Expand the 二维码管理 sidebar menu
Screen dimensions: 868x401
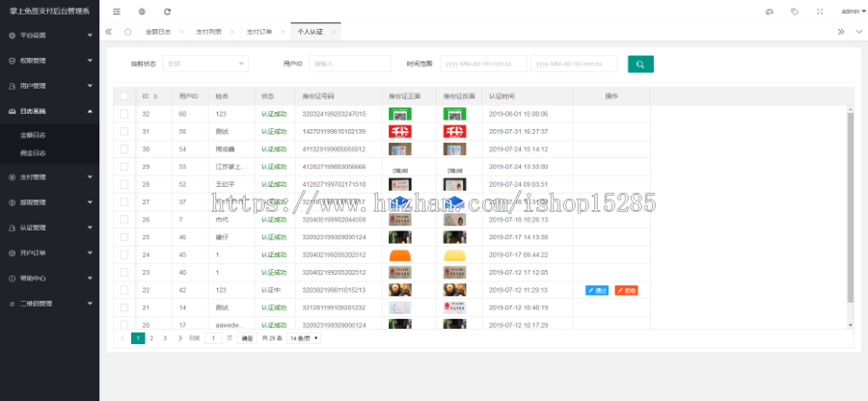coord(50,304)
